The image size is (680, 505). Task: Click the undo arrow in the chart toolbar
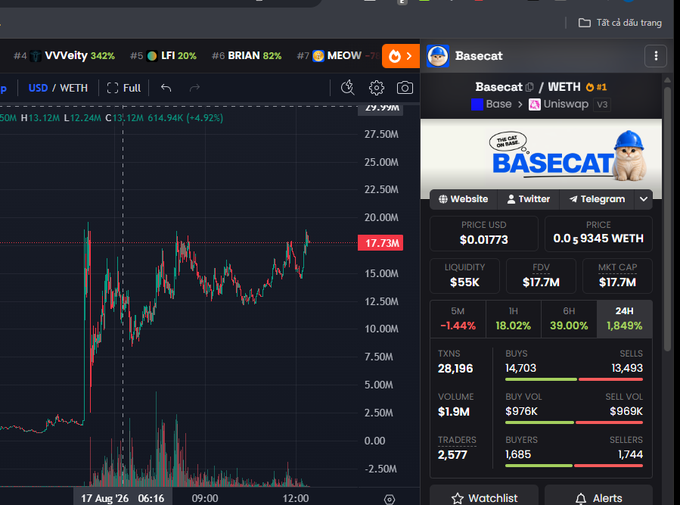tap(166, 88)
